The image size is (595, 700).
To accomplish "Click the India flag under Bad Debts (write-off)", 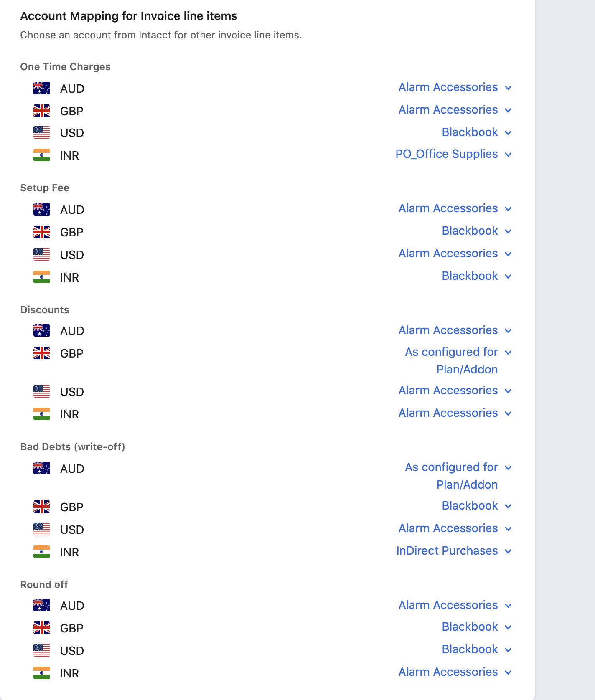I will point(42,552).
